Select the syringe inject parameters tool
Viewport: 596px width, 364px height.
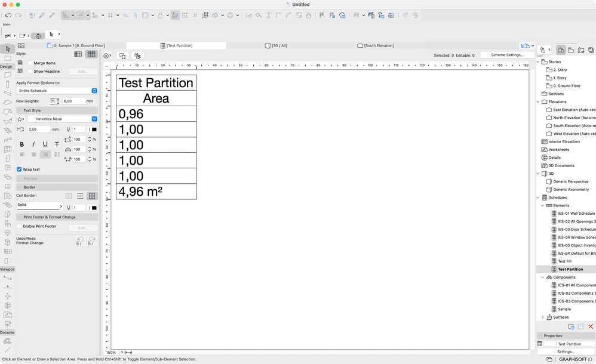[52, 15]
